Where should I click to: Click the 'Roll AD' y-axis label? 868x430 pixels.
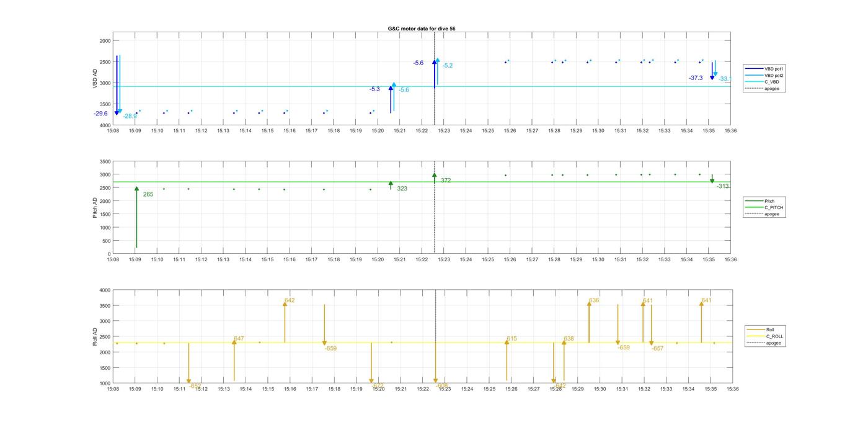95,336
